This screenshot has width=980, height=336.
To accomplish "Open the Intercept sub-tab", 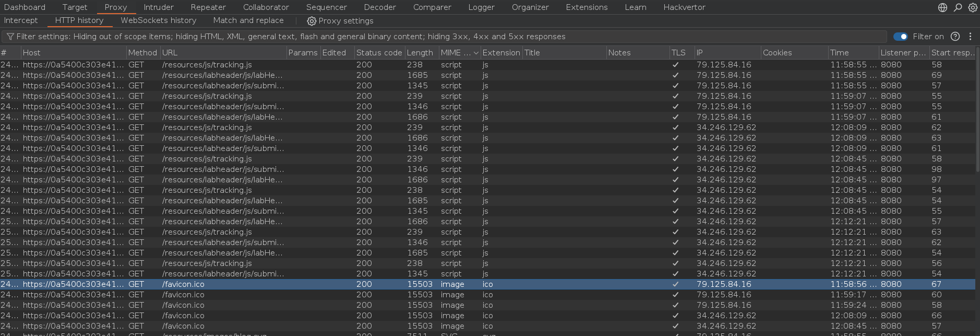I will tap(21, 20).
